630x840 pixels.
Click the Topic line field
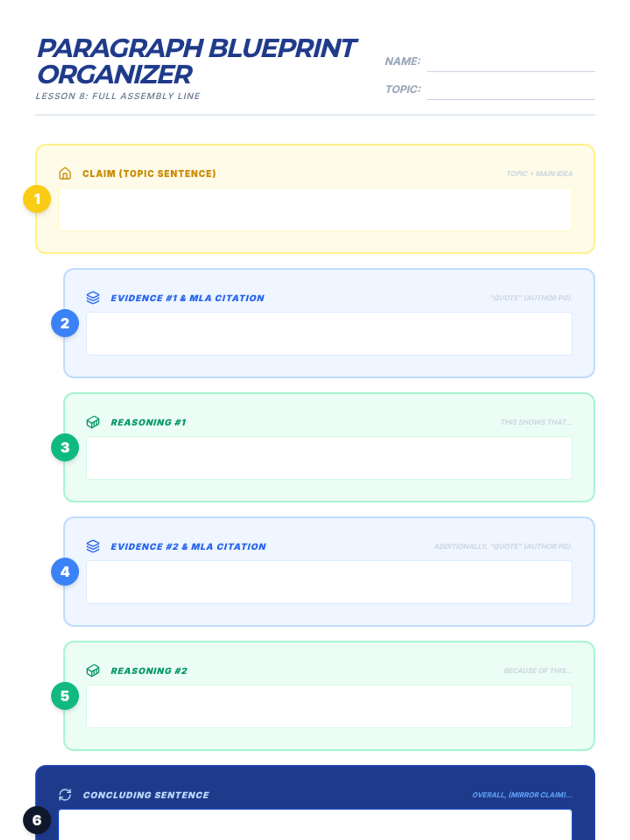[511, 90]
